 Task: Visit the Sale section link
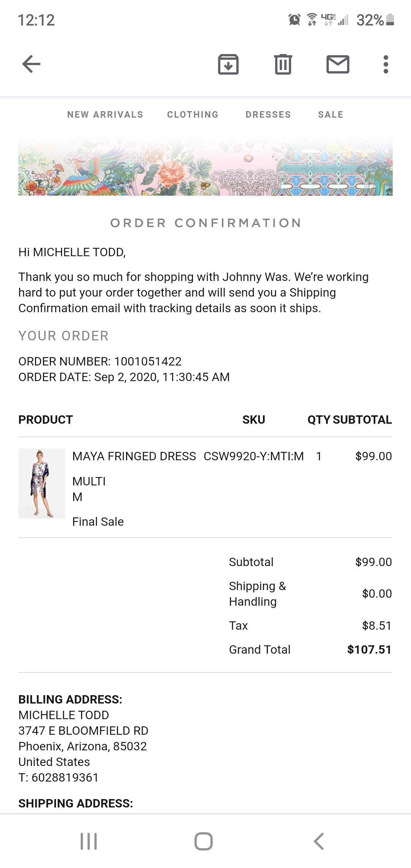coord(330,115)
